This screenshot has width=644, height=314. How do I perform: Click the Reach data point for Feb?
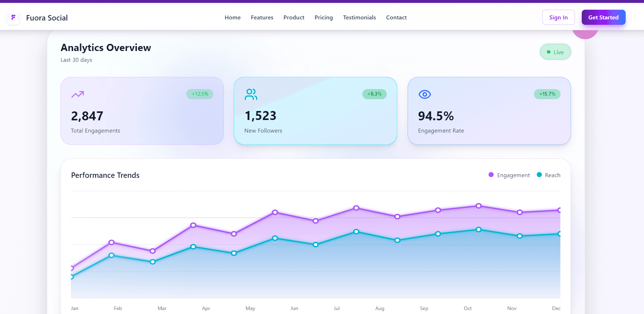[x=112, y=255]
